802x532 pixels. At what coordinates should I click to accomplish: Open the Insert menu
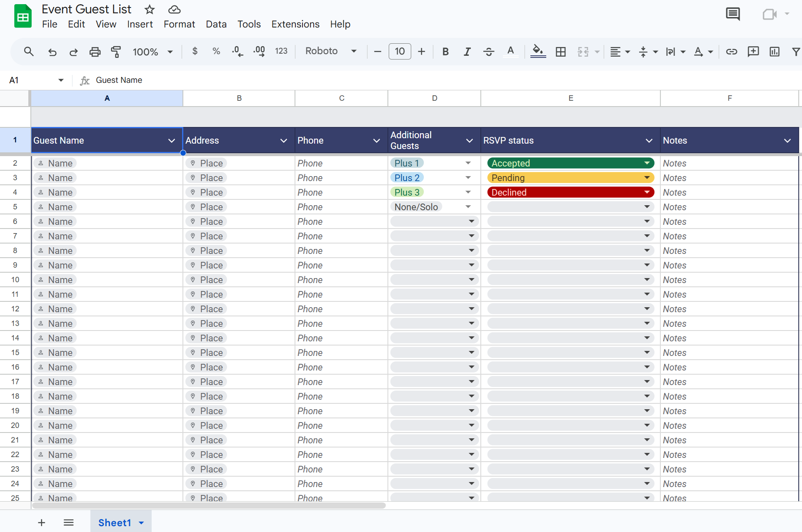point(140,24)
